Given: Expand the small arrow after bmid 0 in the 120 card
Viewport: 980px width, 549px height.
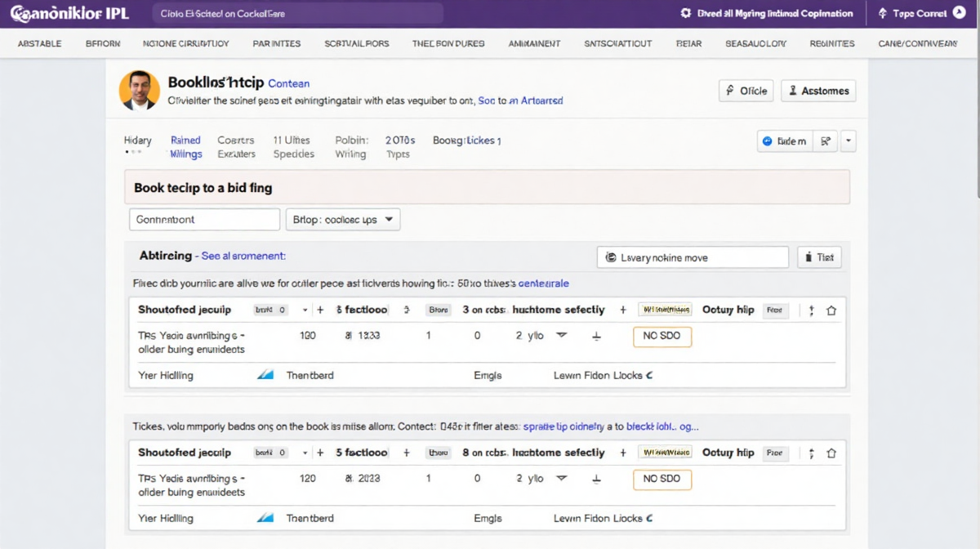Looking at the screenshot, I should pos(305,453).
